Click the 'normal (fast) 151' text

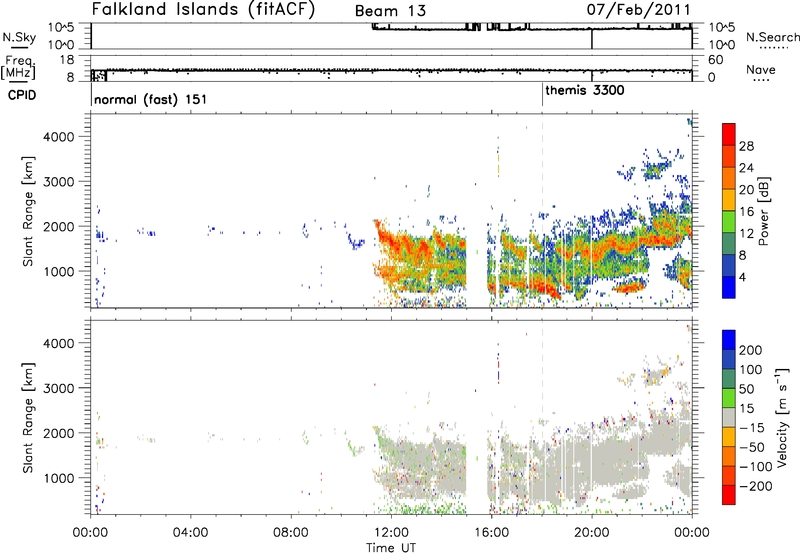point(151,99)
